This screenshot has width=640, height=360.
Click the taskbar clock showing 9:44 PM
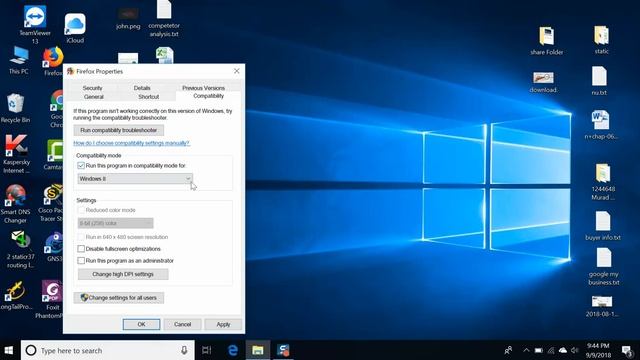[598, 350]
